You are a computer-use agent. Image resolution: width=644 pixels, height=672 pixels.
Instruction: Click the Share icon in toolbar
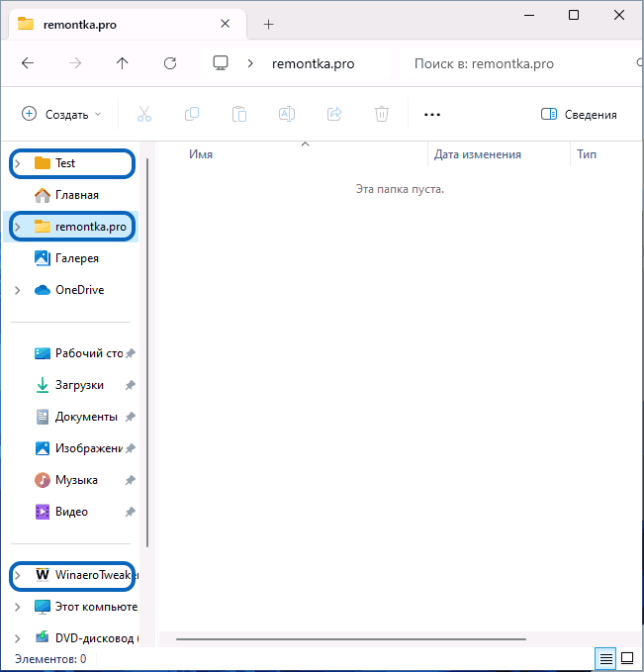(334, 114)
